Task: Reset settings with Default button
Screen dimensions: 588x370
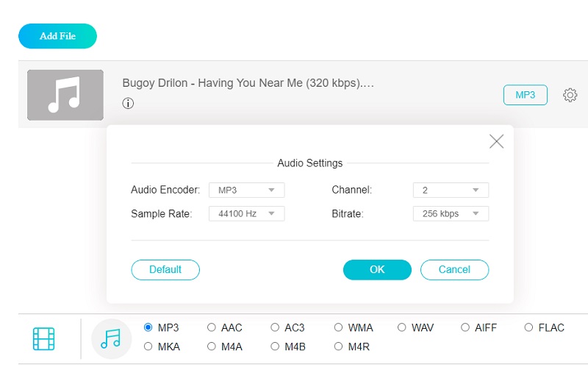Action: coord(165,270)
